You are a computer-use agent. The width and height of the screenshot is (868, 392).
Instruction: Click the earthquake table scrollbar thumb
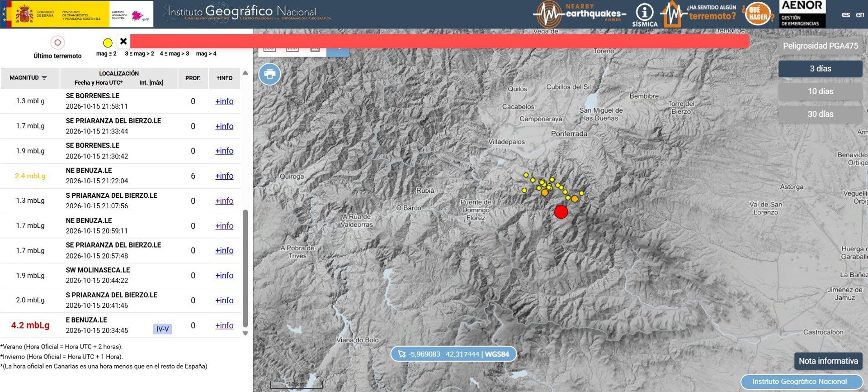click(245, 268)
